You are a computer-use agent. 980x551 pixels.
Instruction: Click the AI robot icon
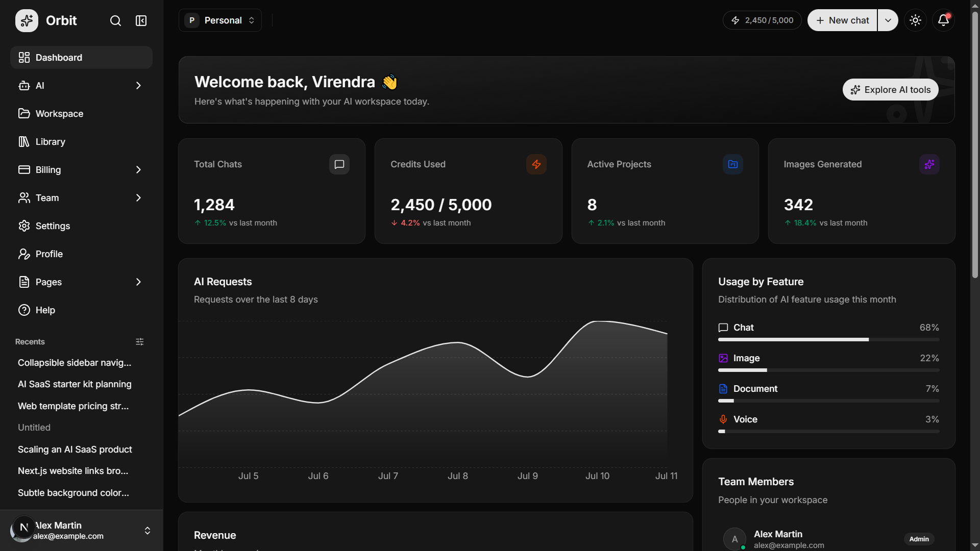(24, 86)
